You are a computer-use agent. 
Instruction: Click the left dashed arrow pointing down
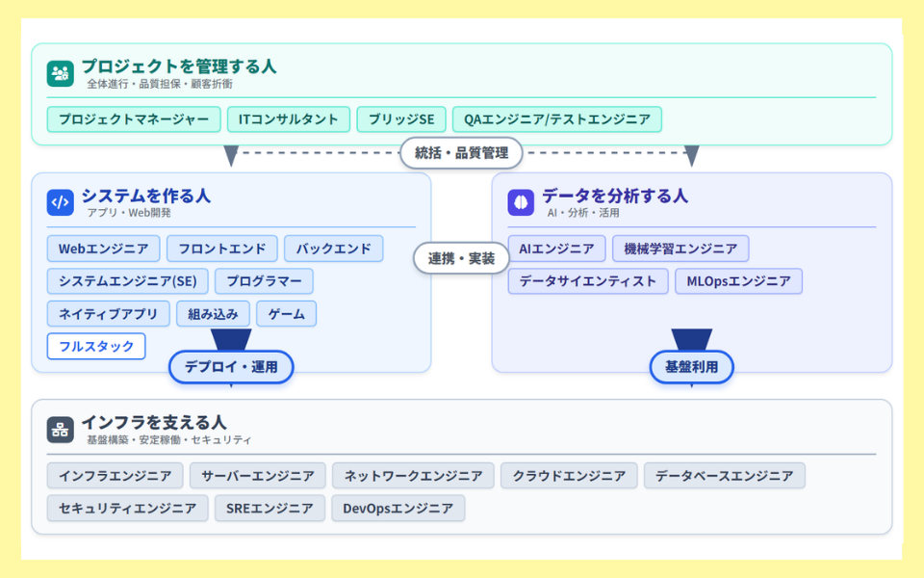point(231,155)
